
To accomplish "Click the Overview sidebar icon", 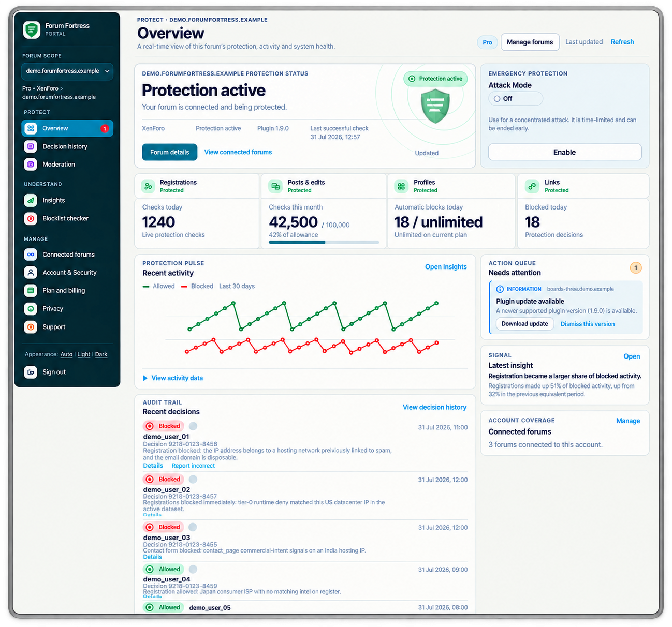I will (x=31, y=128).
